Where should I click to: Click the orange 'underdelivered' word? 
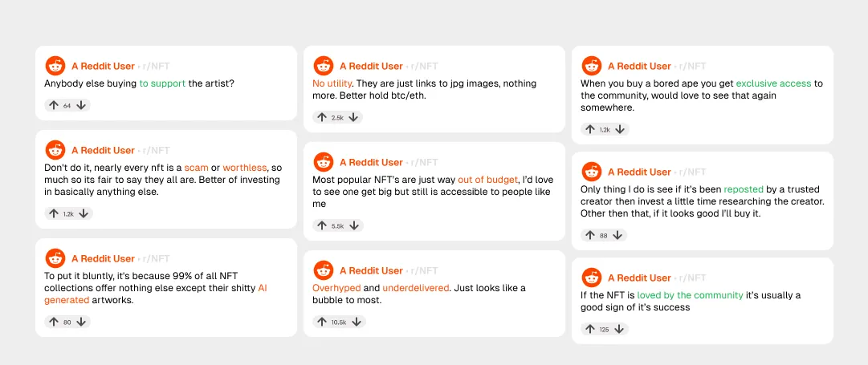pyautogui.click(x=416, y=289)
